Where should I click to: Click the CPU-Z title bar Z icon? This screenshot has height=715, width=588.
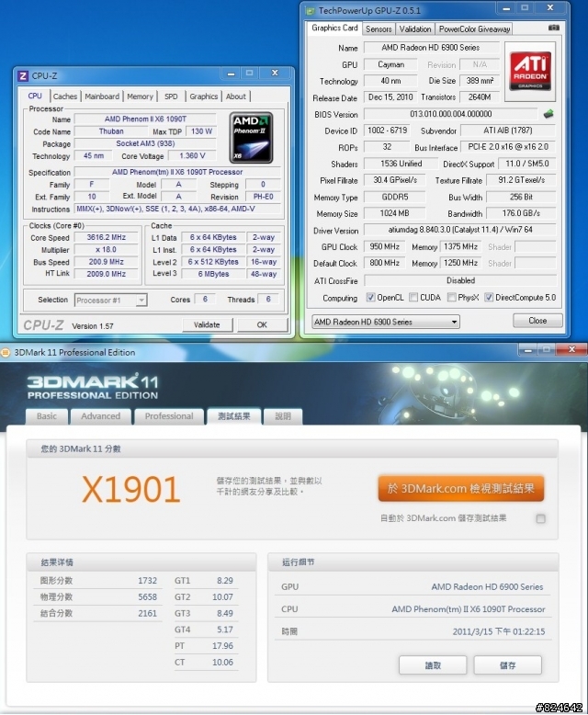[x=23, y=75]
